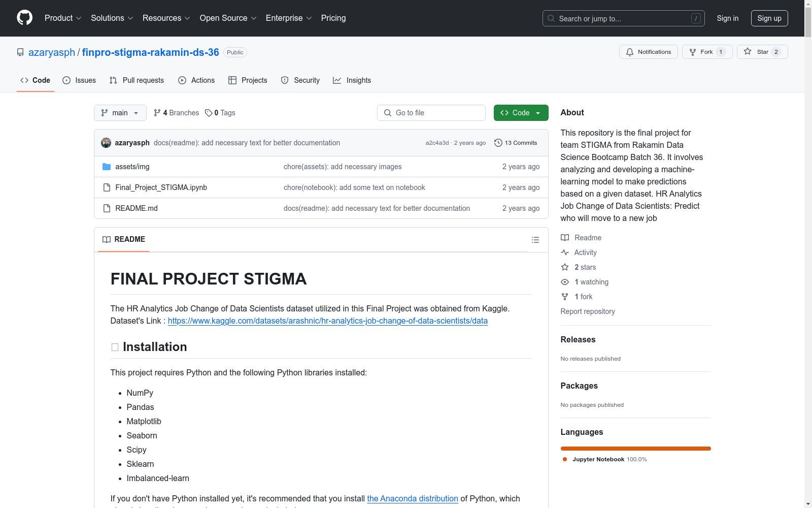View 0 Tags list
The height and width of the screenshot is (508, 812).
(x=220, y=113)
